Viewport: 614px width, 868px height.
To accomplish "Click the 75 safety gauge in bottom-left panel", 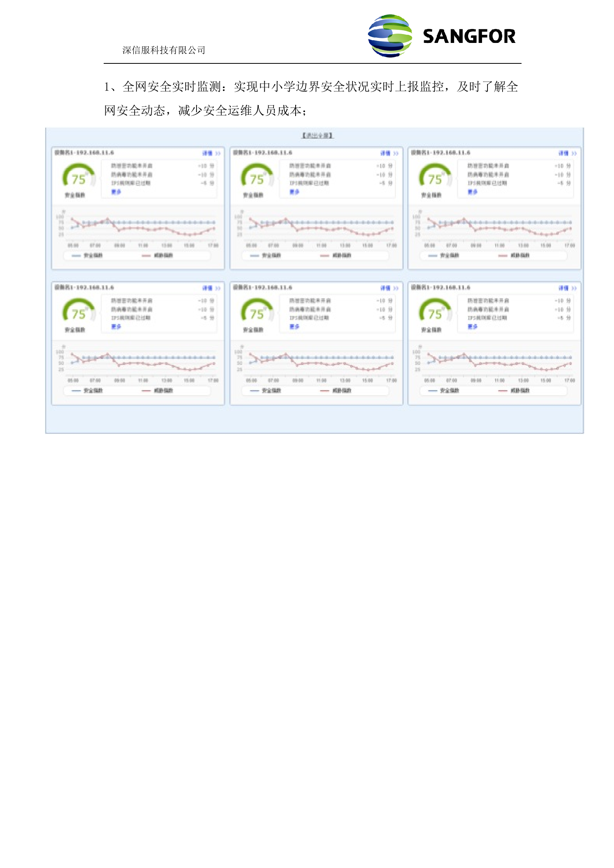I will point(79,313).
